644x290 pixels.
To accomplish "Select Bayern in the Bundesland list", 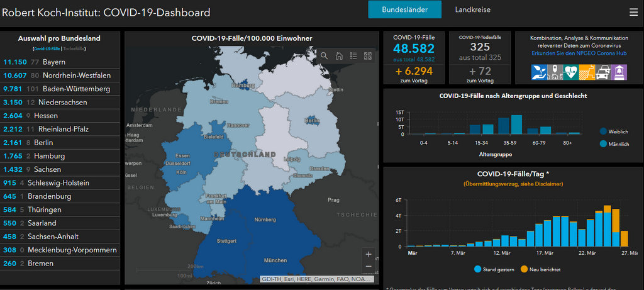I will [x=54, y=62].
